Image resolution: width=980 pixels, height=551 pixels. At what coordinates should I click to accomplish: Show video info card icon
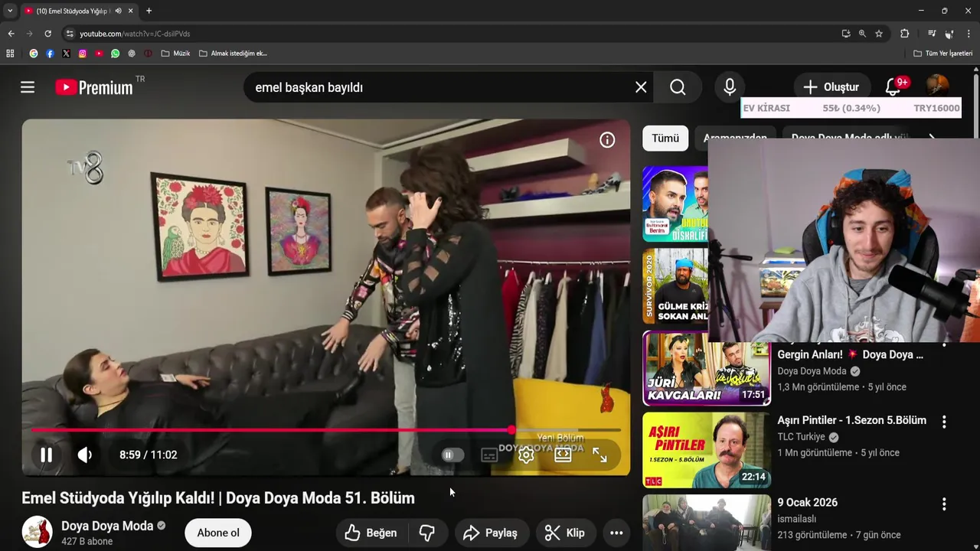tap(607, 140)
